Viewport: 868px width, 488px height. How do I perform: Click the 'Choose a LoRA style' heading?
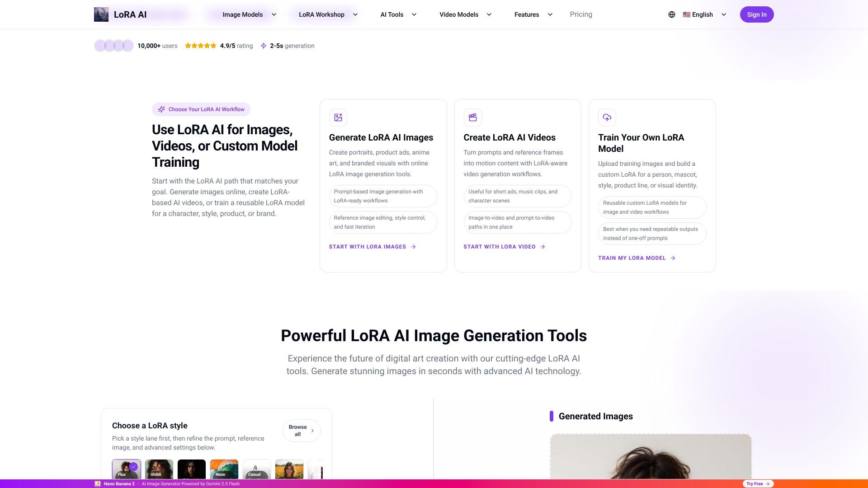pos(150,426)
